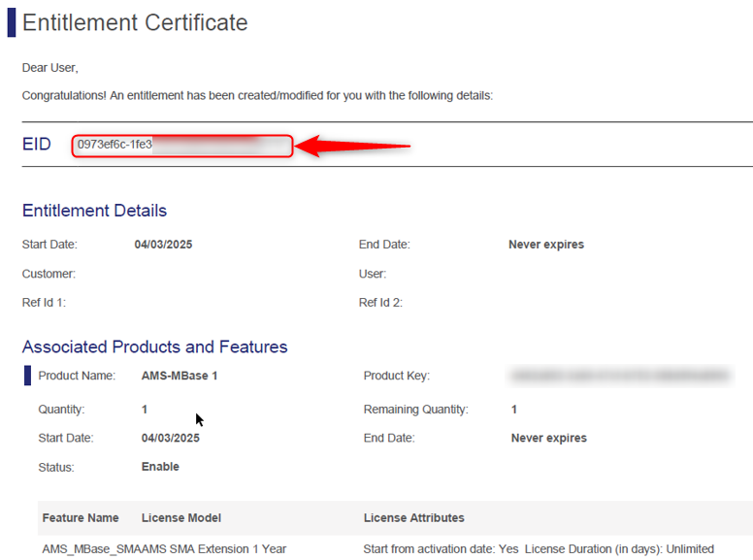Click the License Attributes column header

pyautogui.click(x=413, y=517)
